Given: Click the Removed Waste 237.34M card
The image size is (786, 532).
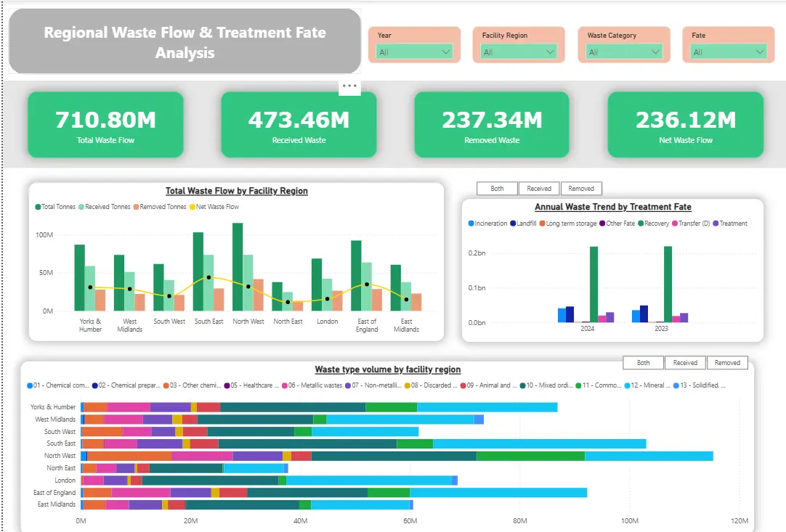Looking at the screenshot, I should point(492,125).
